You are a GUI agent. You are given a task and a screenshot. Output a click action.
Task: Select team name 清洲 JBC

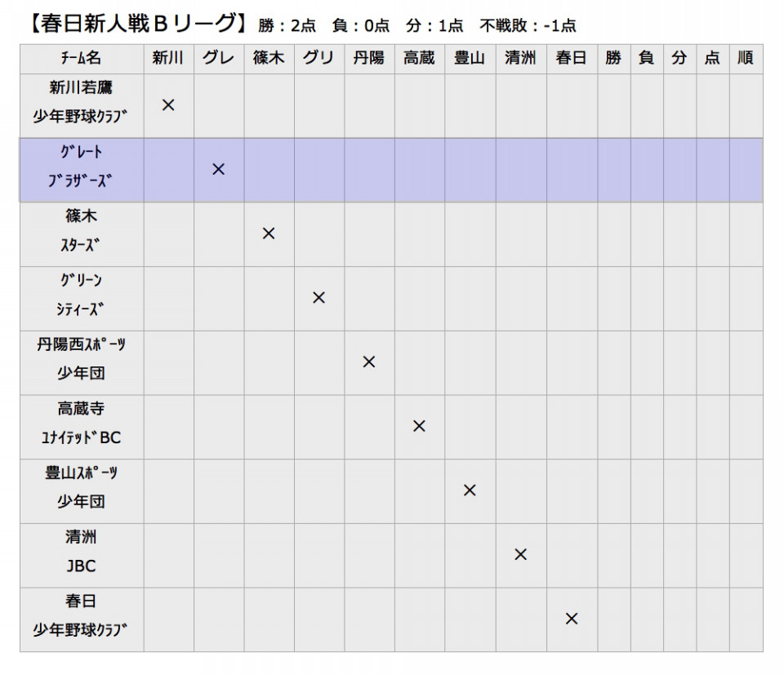pyautogui.click(x=81, y=552)
